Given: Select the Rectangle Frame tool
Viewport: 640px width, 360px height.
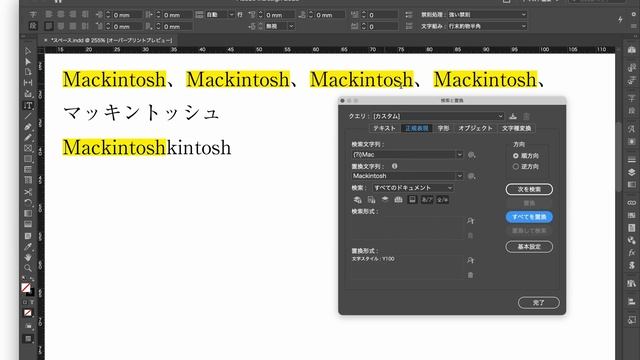Looking at the screenshot, I should coord(28,148).
